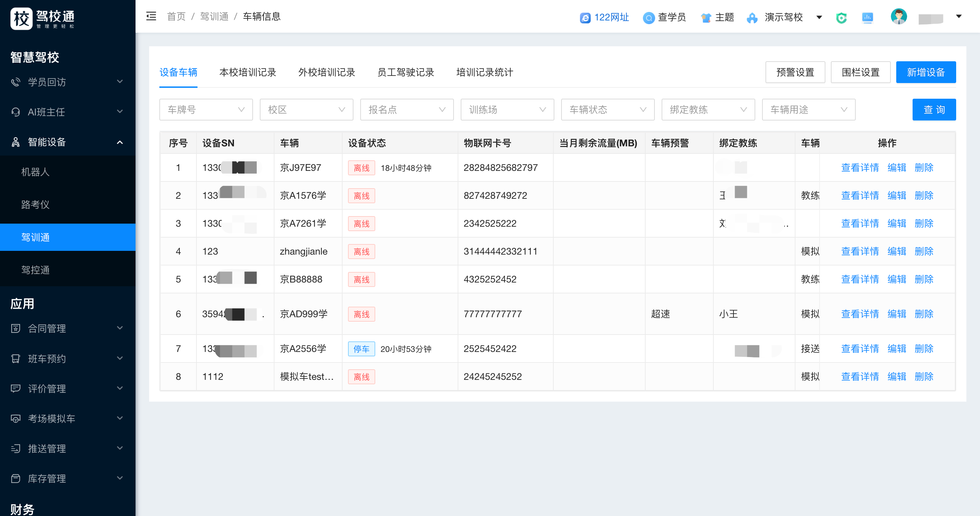Switch to 外校培训记录 tab
Screen dimensions: 980x516
327,72
